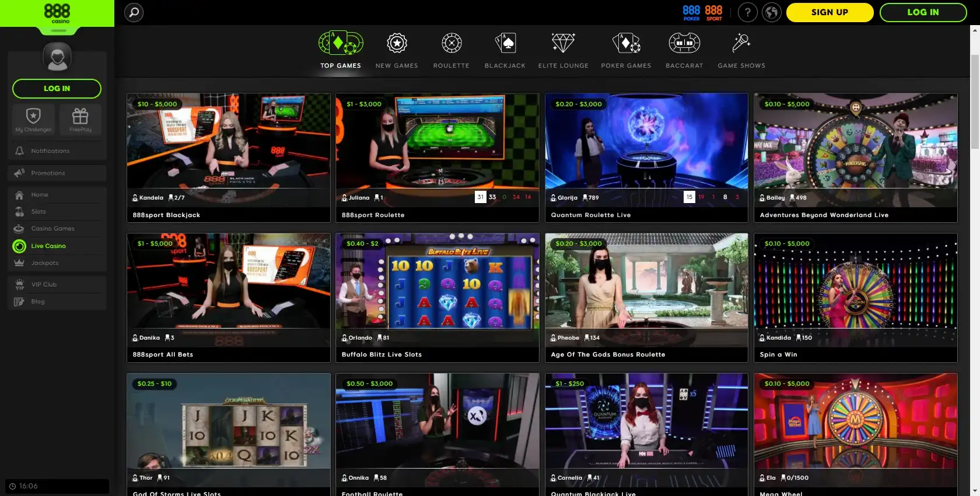The image size is (980, 496).
Task: Open My Challenges shield icon
Action: click(x=33, y=119)
